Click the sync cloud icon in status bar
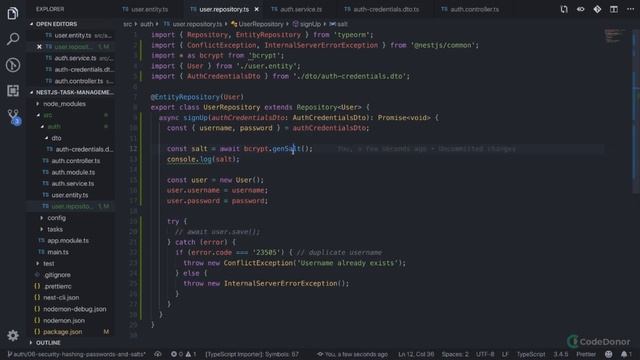Viewport: 640px width, 360px height. tap(158, 354)
